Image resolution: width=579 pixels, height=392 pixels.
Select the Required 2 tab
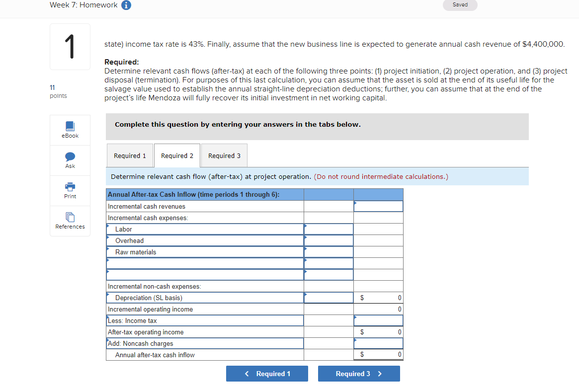tap(177, 155)
